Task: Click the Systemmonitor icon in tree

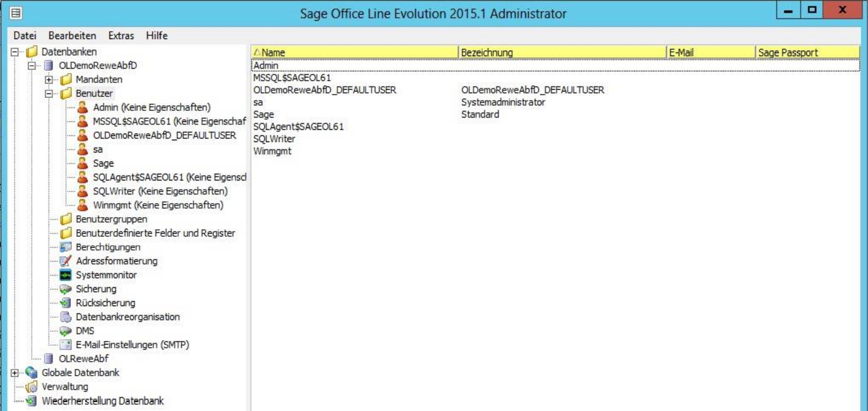Action: [65, 275]
